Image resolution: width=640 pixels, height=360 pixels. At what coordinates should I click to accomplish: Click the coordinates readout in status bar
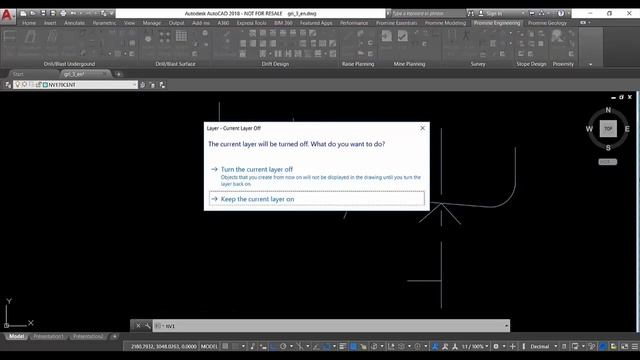164,347
